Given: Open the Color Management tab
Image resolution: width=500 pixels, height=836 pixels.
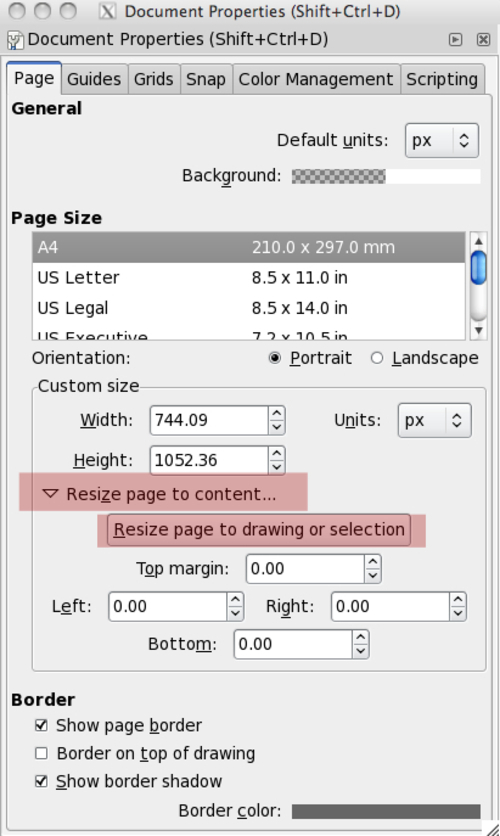Looking at the screenshot, I should (x=316, y=79).
